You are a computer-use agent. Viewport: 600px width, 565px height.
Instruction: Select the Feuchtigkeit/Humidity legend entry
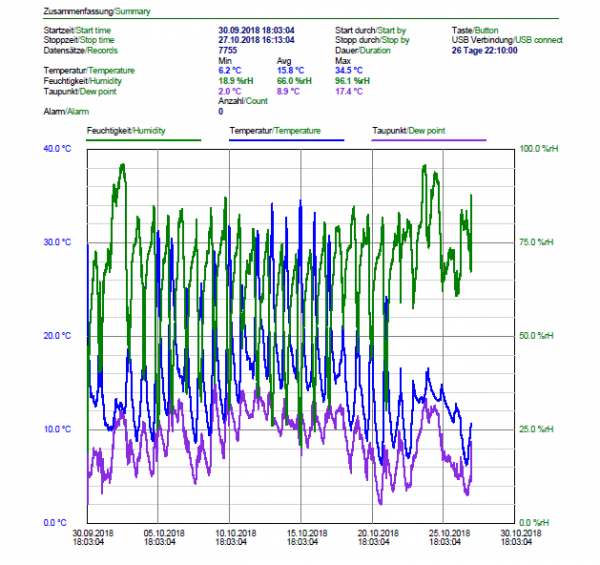tap(126, 131)
